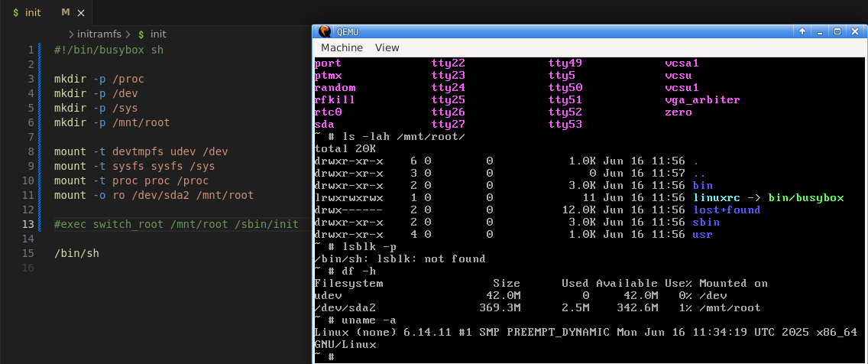
Task: Click the 'uname -a' command in QEMU
Action: pyautogui.click(x=369, y=320)
